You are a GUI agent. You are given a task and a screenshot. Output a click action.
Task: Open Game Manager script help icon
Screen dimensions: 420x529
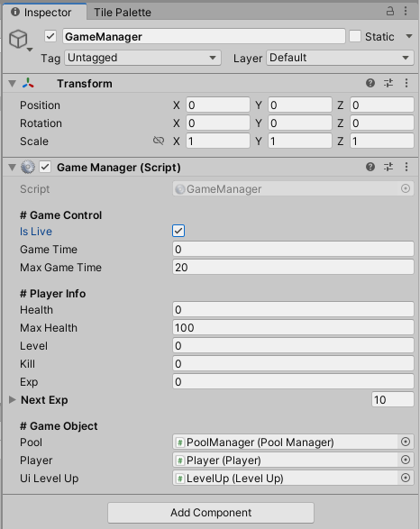(x=370, y=167)
